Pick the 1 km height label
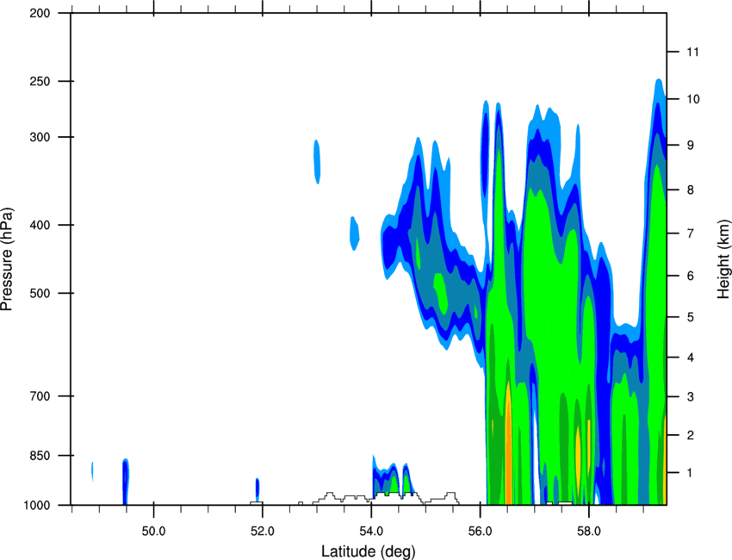Screen dimensions: 732x560 coord(690,473)
